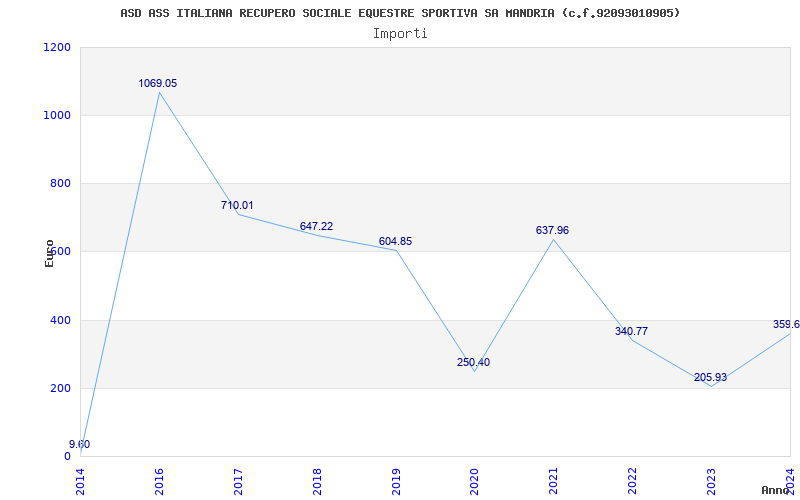800x500 pixels.
Task: Click the 1069.05 data label
Action: (158, 84)
